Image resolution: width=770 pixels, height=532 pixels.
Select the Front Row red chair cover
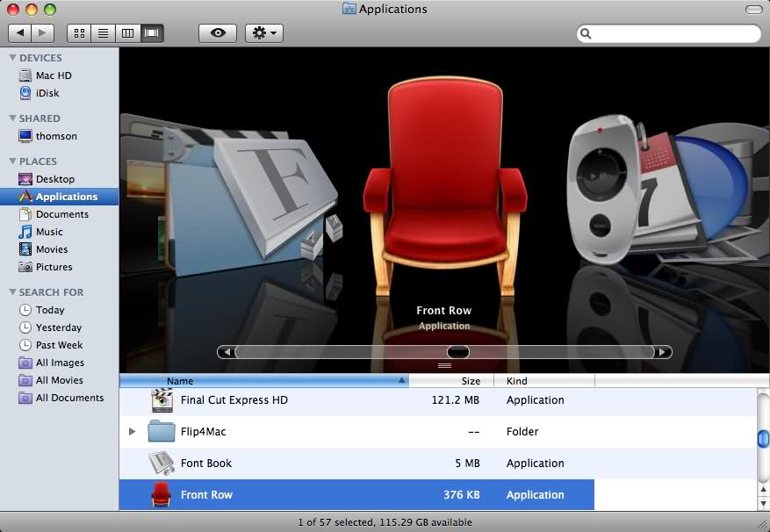(444, 187)
